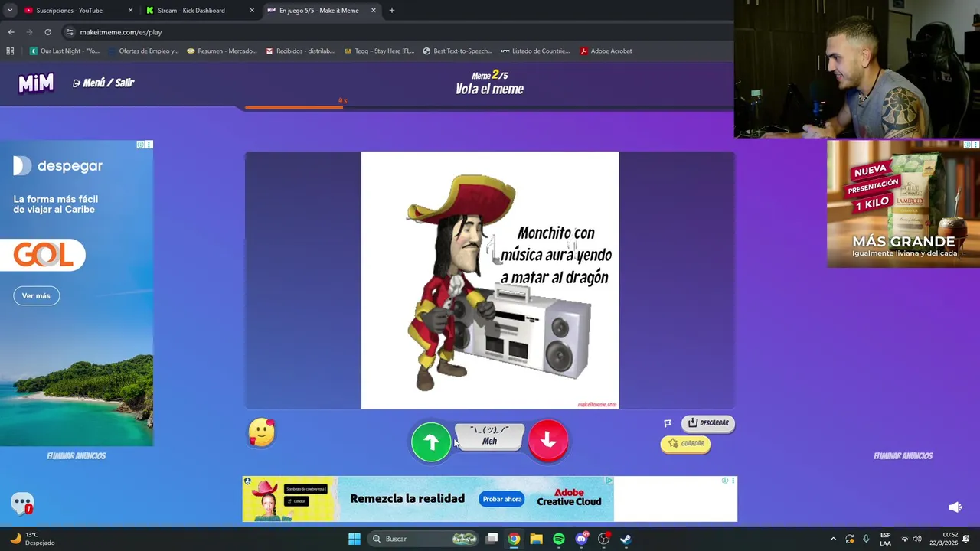Click right Eliminar Anuncios link
This screenshot has height=551, width=980.
pyautogui.click(x=903, y=456)
